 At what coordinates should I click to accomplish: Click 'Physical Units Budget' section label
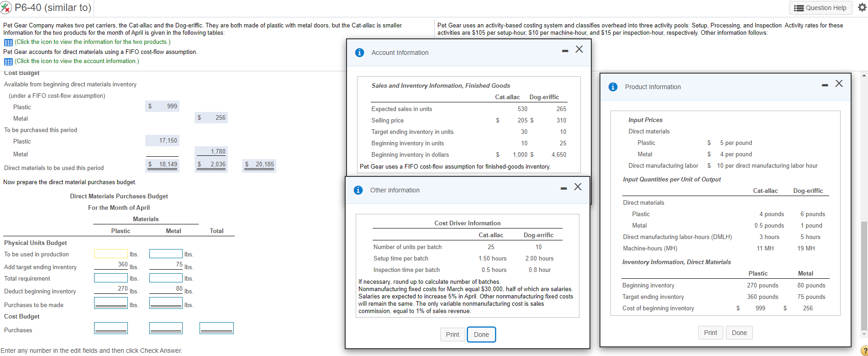click(x=35, y=243)
